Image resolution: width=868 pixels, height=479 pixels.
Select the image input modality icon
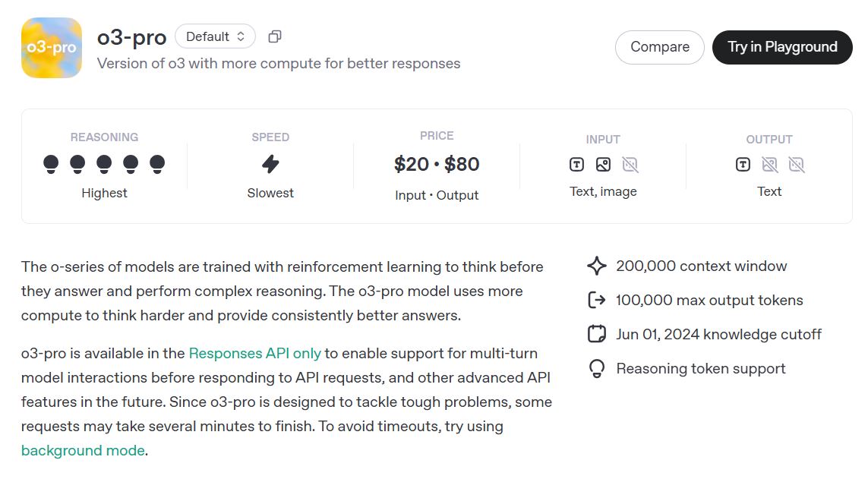tap(603, 164)
